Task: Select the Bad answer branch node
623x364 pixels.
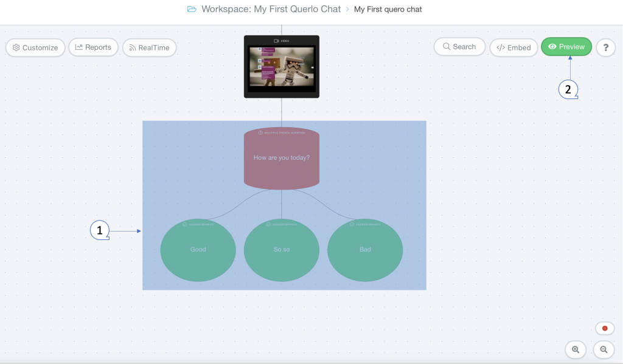Action: pos(365,250)
